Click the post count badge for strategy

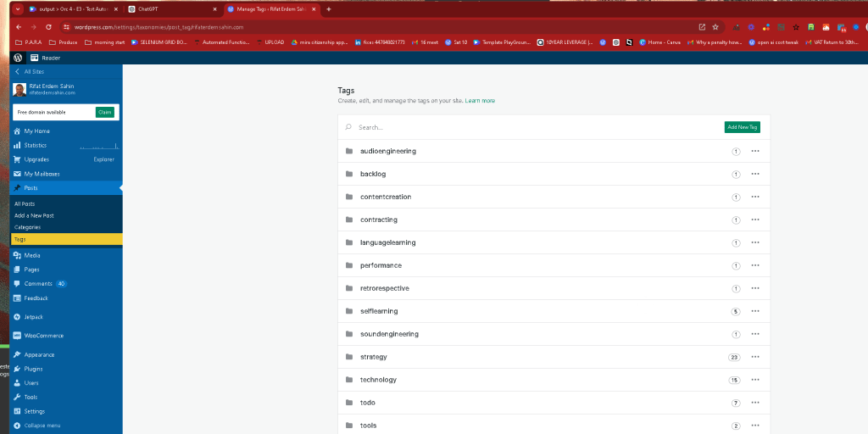click(734, 357)
